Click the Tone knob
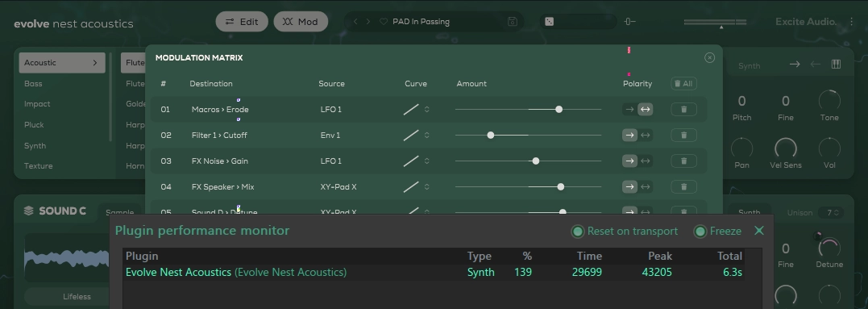Screen dimensions: 868x309 tap(829, 100)
